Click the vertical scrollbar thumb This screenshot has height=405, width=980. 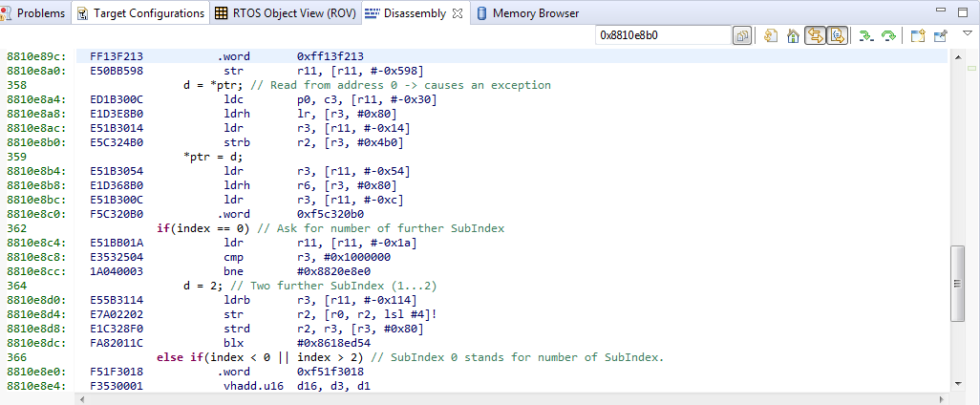pos(957,283)
